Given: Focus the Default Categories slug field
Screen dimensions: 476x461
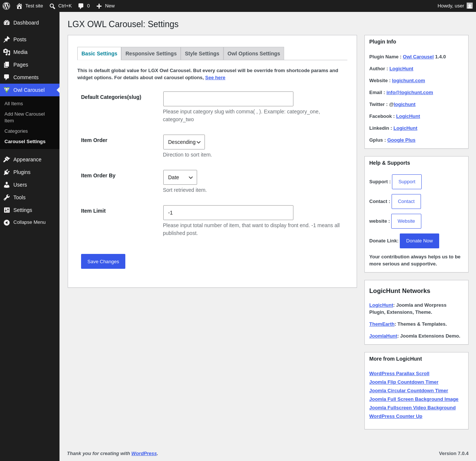Looking at the screenshot, I should click(x=228, y=99).
